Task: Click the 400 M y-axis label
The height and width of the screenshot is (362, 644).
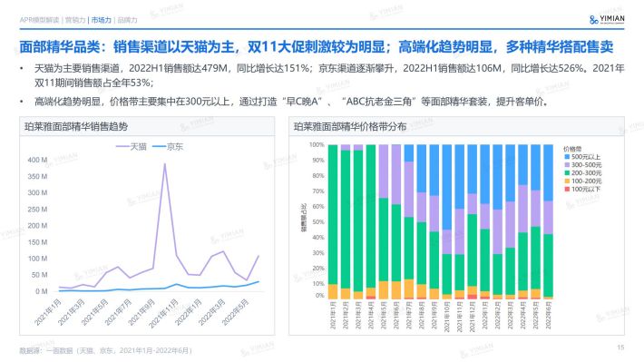Action: 37,160
